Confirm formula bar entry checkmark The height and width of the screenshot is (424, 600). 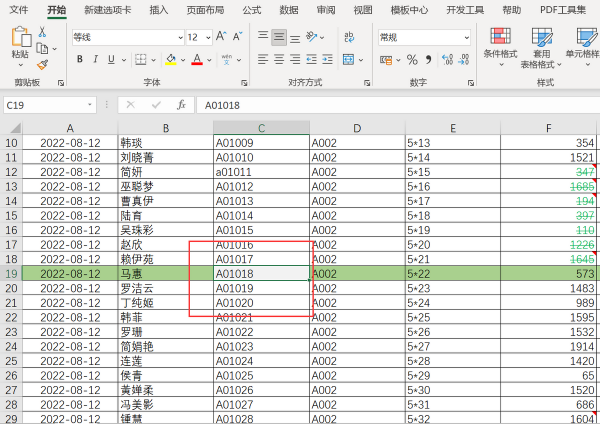156,105
